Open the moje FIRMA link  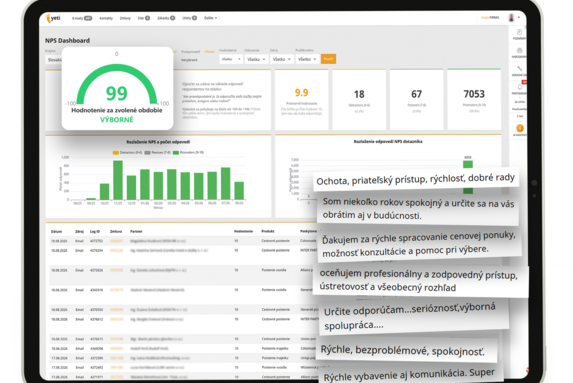(x=490, y=17)
